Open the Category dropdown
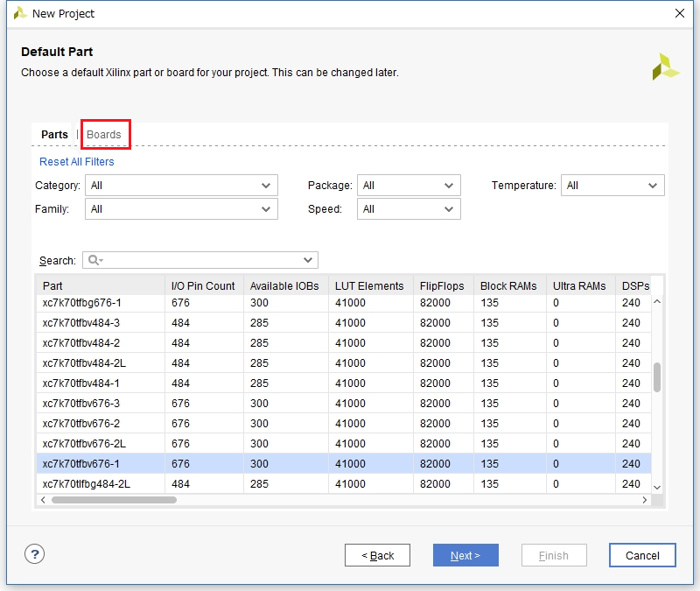The width and height of the screenshot is (700, 591). 181,186
